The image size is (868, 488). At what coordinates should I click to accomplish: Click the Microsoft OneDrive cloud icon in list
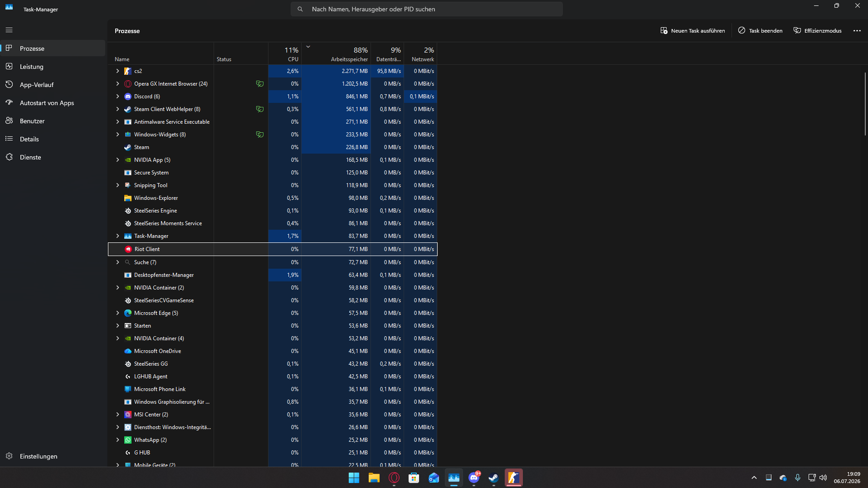click(128, 351)
